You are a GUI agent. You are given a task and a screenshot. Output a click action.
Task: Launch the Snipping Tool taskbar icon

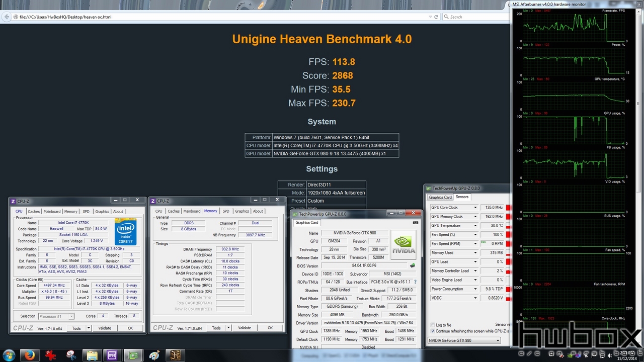(71, 355)
